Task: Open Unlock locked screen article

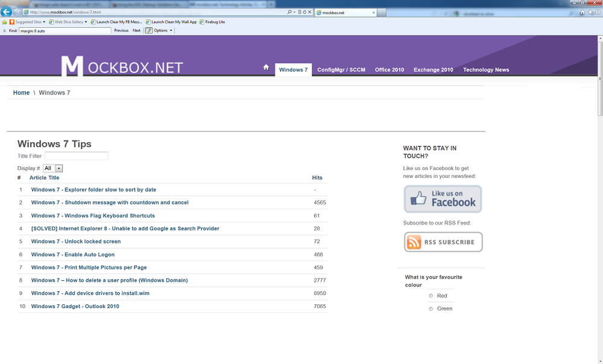Action: coord(76,242)
